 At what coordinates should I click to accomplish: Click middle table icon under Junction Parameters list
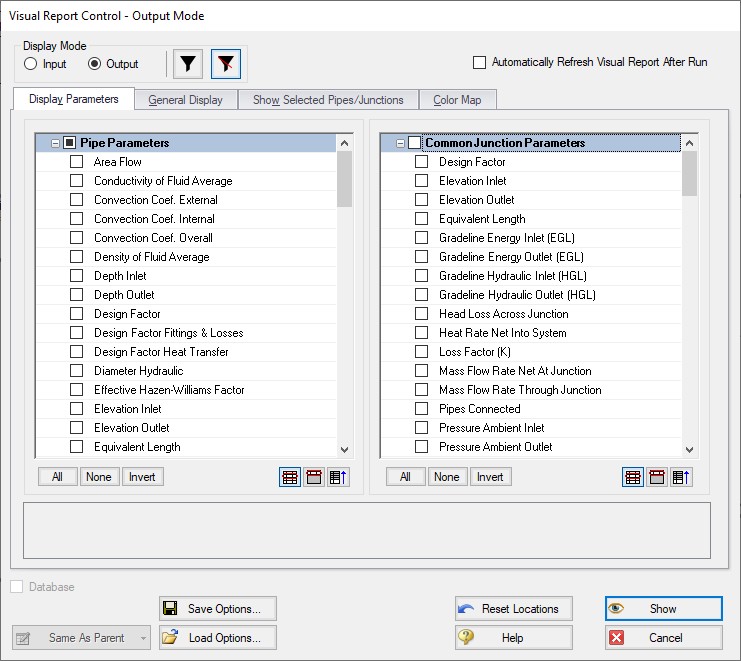(x=657, y=477)
